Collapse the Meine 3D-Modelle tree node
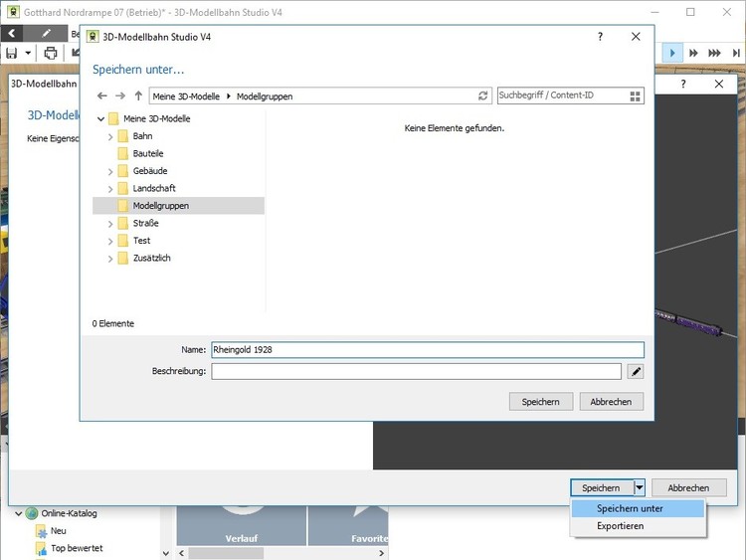Image resolution: width=746 pixels, height=560 pixels. [x=100, y=119]
